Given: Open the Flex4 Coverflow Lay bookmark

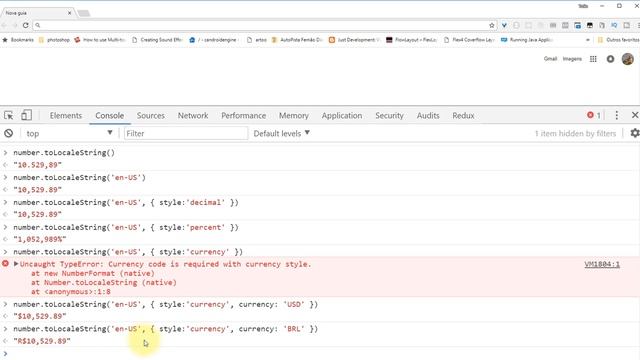Looking at the screenshot, I should pyautogui.click(x=469, y=40).
